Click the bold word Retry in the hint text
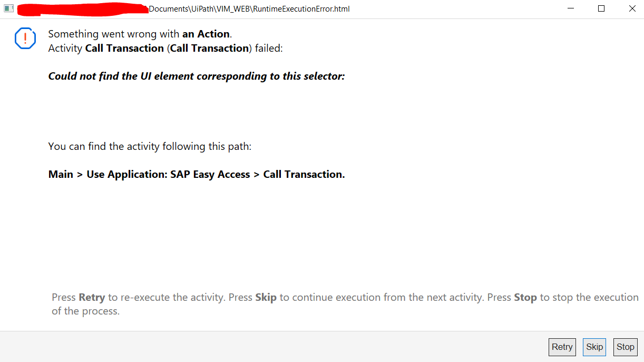Image resolution: width=644 pixels, height=362 pixels. [x=92, y=297]
